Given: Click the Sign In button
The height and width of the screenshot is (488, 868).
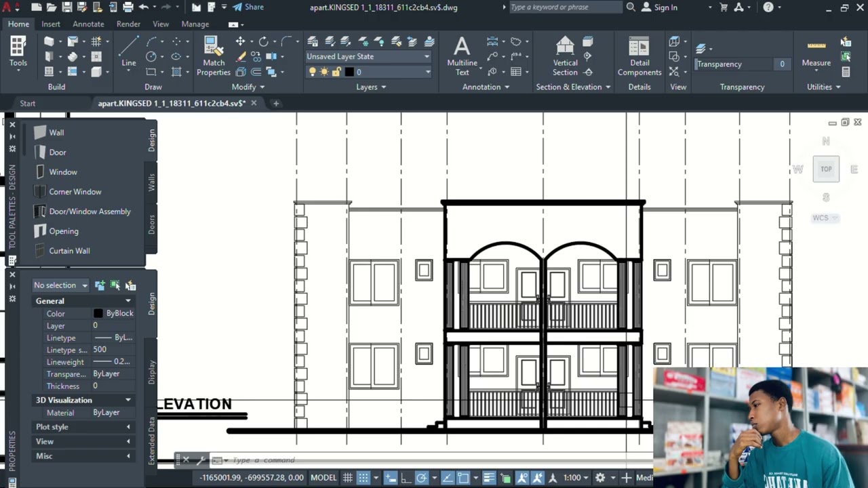Looking at the screenshot, I should [659, 7].
